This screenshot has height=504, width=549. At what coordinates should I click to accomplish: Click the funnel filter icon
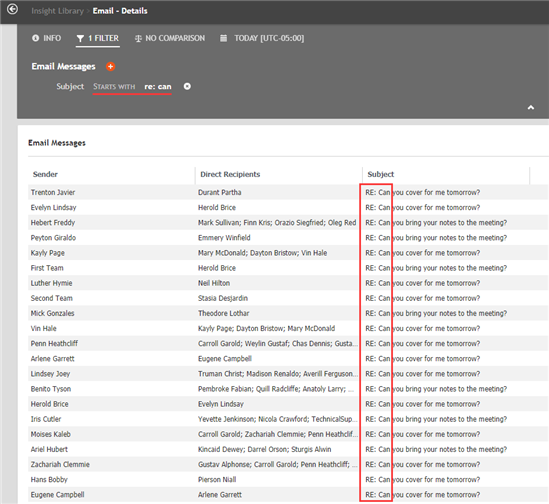click(x=80, y=38)
